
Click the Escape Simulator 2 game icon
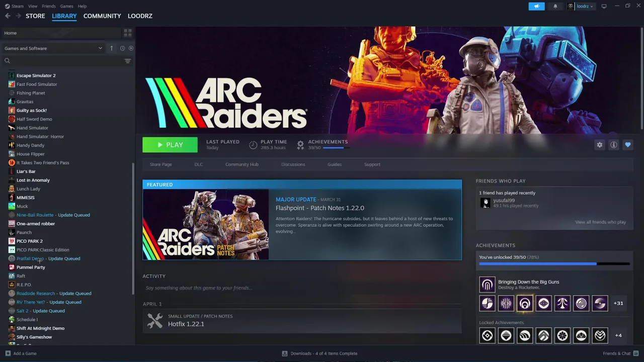point(12,75)
